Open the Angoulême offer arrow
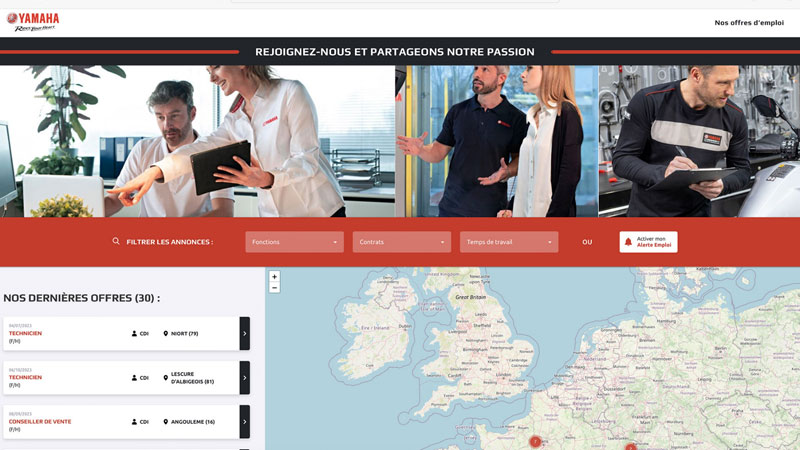 244,421
